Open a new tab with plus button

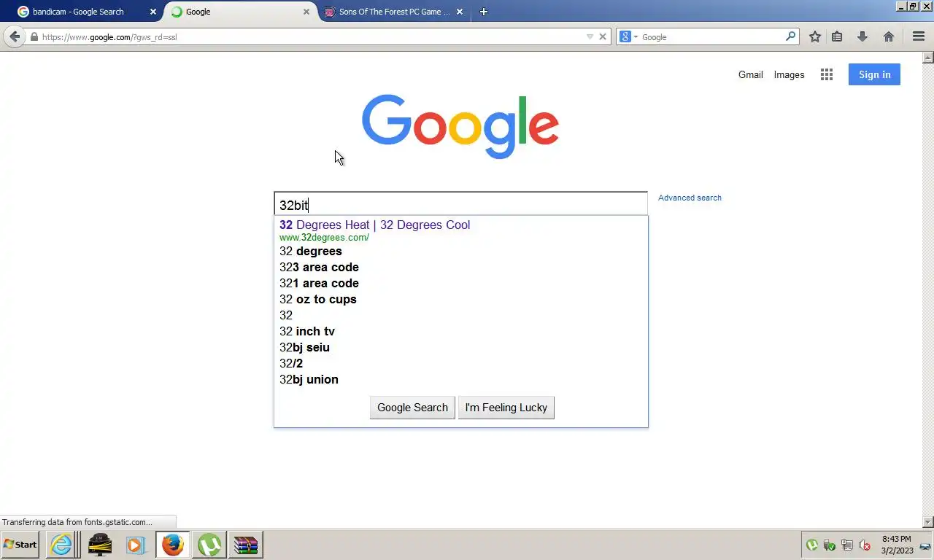coord(483,12)
